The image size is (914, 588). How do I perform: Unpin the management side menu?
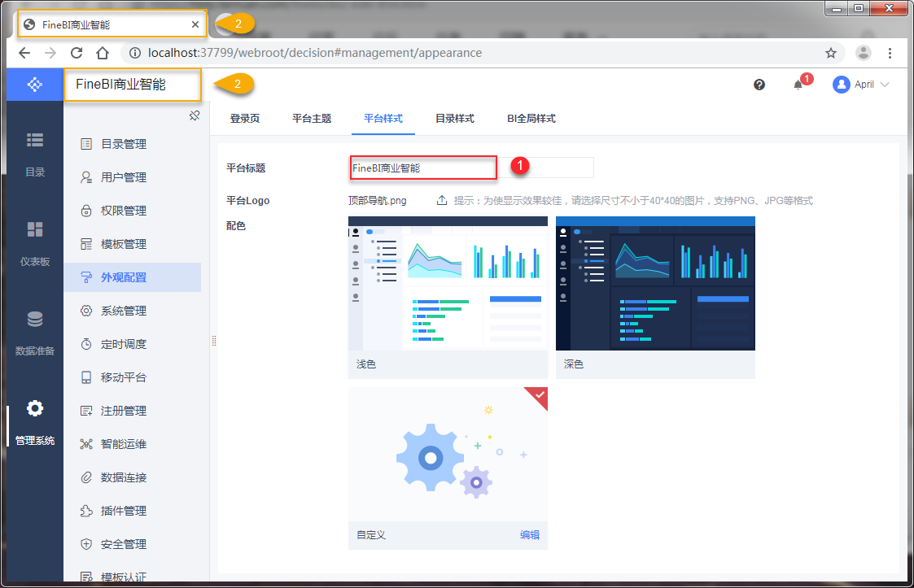[x=195, y=115]
